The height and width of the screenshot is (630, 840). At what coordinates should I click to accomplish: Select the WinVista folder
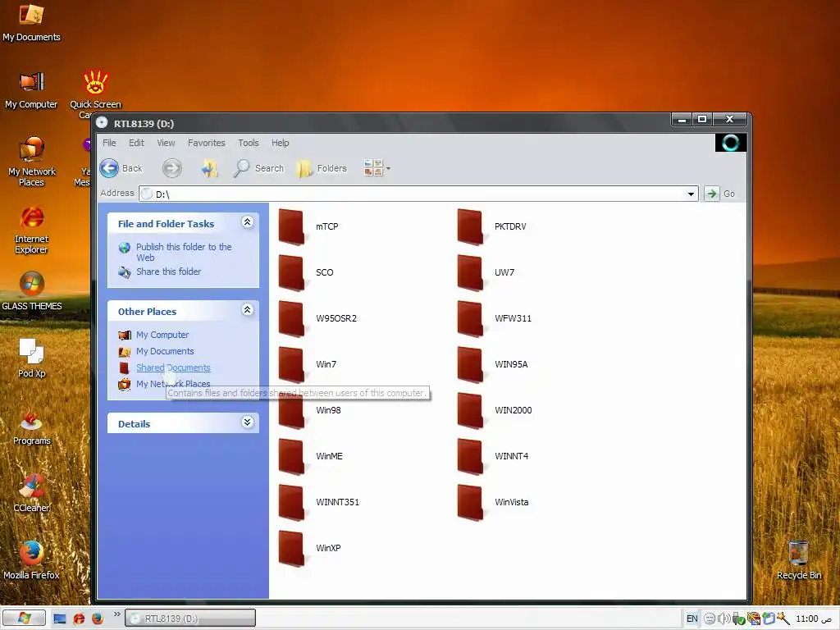(493, 504)
